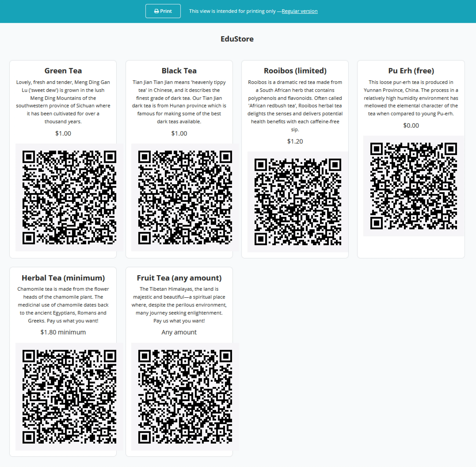Click the Print button

[x=163, y=11]
